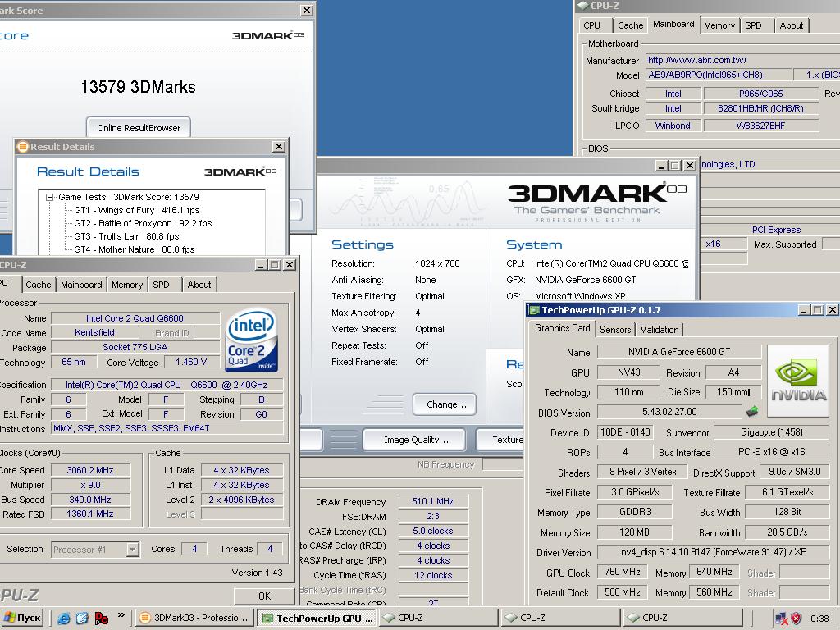Click the NVIDIA logo in GPU-Z
Image resolution: width=840 pixels, height=630 pixels.
pos(798,381)
